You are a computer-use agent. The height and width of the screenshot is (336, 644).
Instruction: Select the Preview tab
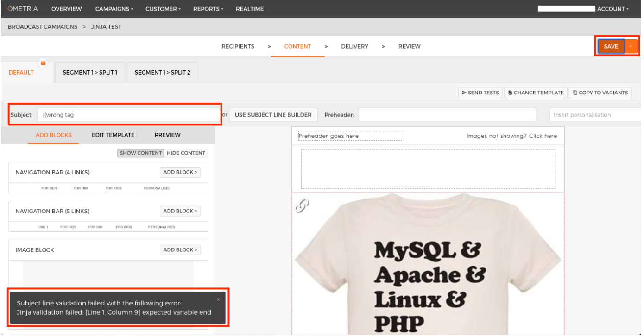pos(168,135)
